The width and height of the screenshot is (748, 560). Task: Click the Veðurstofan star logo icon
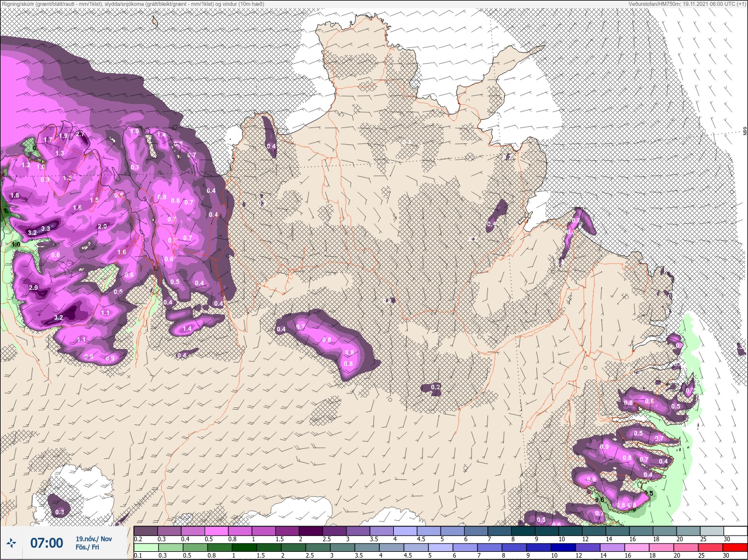coord(11,543)
